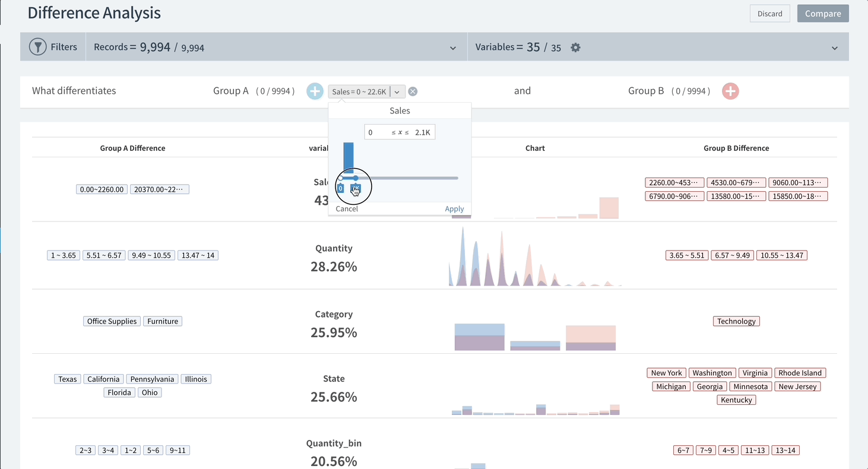Open Variables settings gear icon
The width and height of the screenshot is (868, 469).
(575, 47)
